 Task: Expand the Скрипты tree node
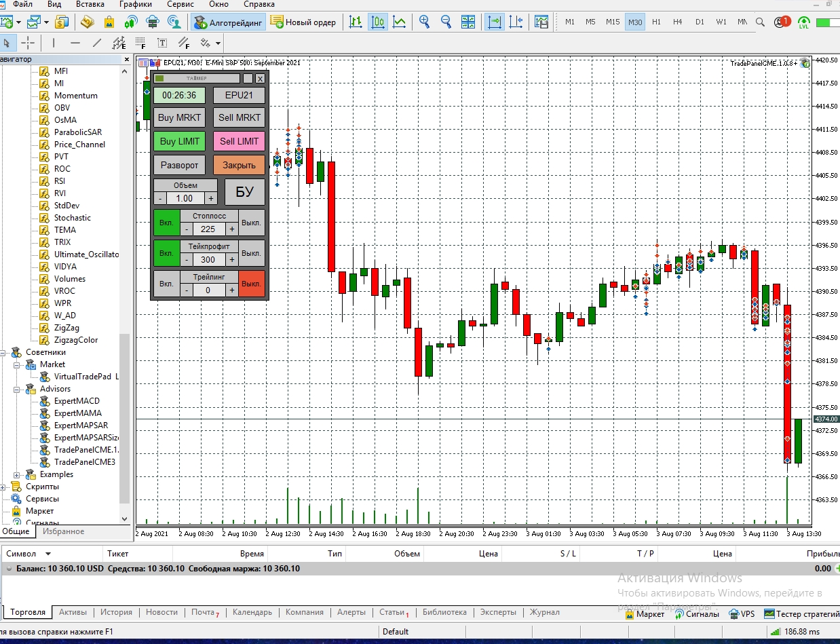point(3,487)
